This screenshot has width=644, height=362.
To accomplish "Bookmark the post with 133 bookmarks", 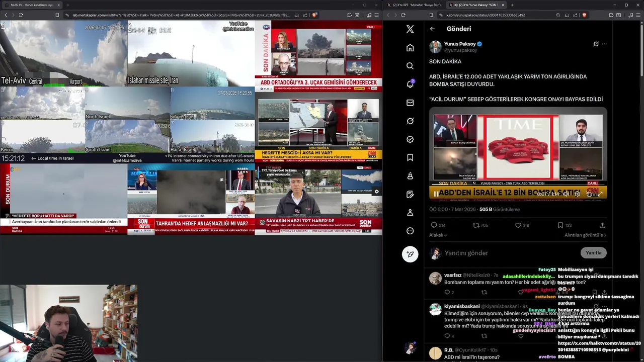I will 565,225.
